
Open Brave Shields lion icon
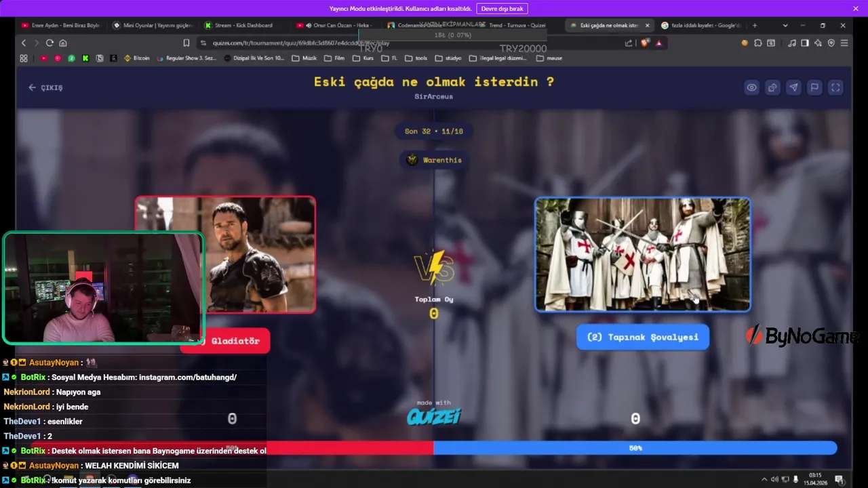coord(644,43)
